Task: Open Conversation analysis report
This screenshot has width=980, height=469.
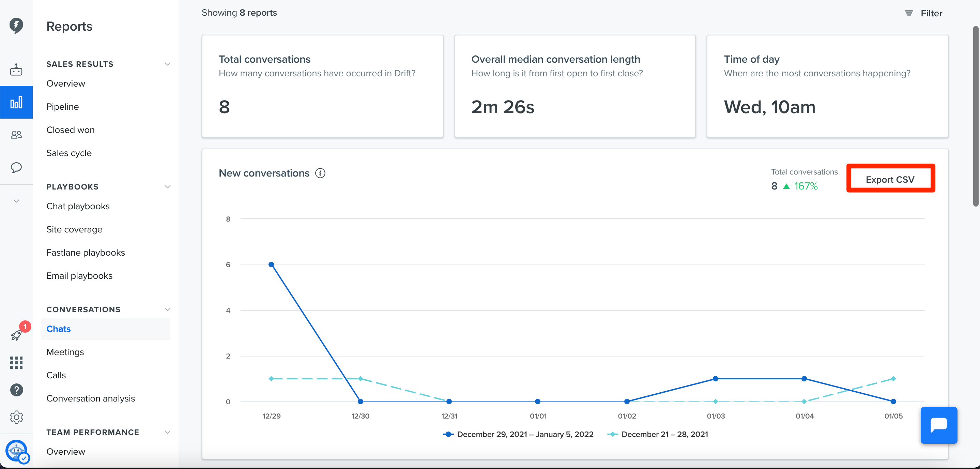Action: (x=91, y=398)
